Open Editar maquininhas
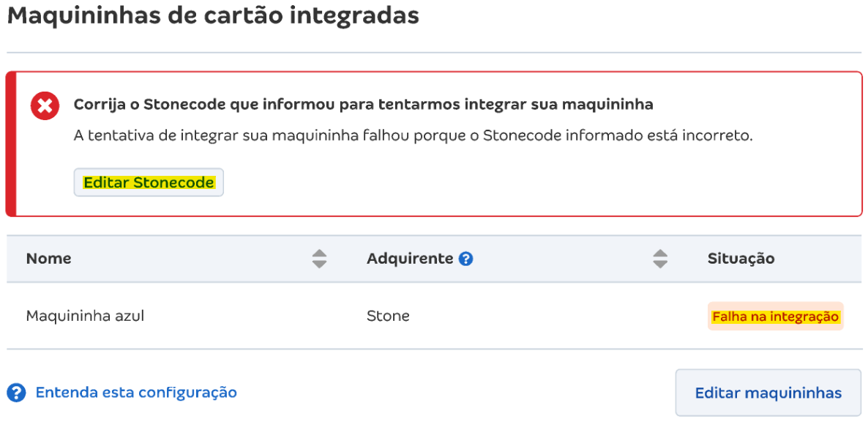The image size is (868, 422). pyautogui.click(x=768, y=392)
